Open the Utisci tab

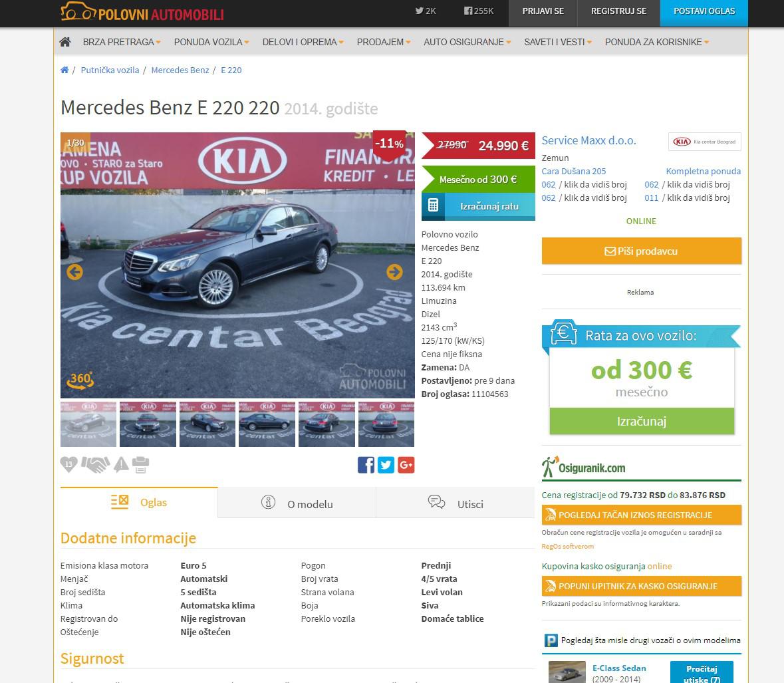point(456,503)
